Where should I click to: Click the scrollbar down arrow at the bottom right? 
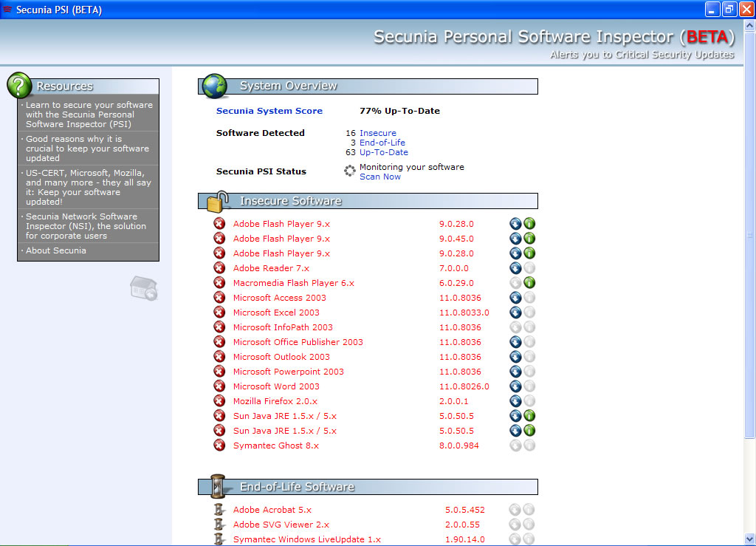[x=750, y=539]
